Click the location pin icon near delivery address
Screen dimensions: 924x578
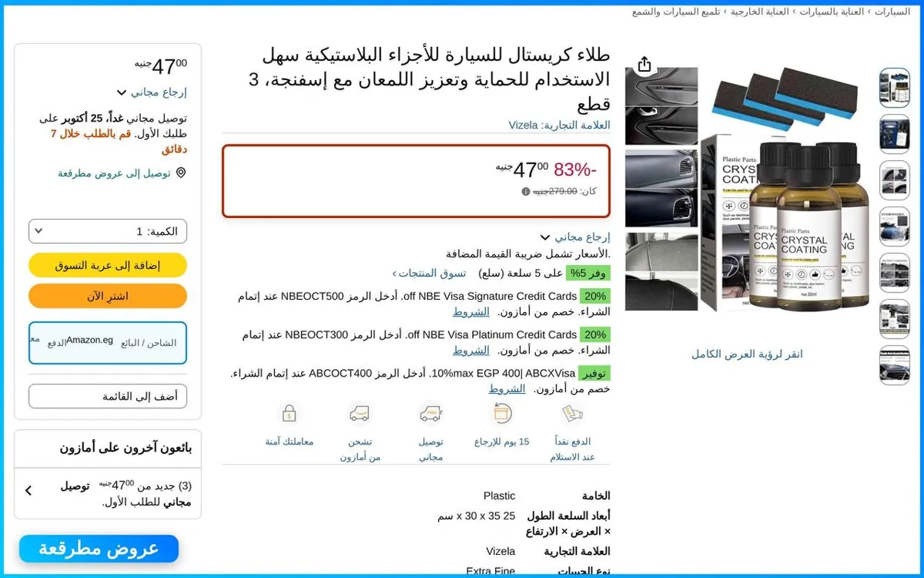(181, 173)
